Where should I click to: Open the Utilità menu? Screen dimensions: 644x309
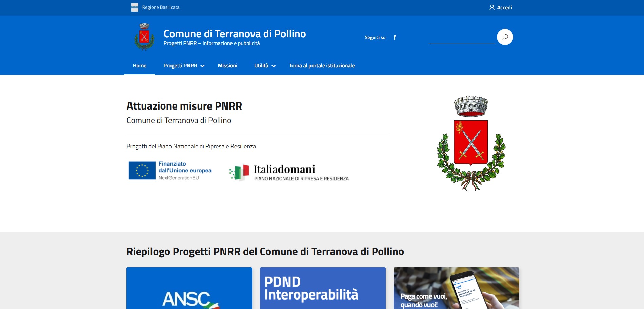pyautogui.click(x=261, y=66)
